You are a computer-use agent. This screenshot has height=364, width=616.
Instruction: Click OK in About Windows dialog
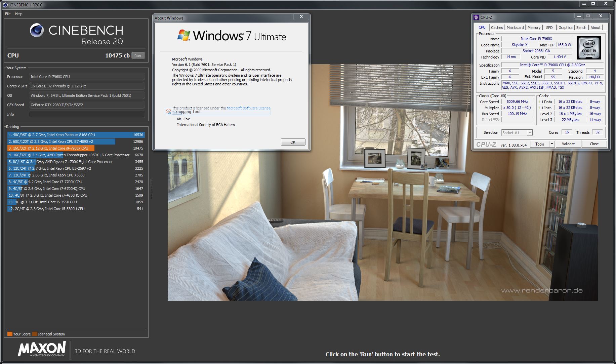point(293,142)
